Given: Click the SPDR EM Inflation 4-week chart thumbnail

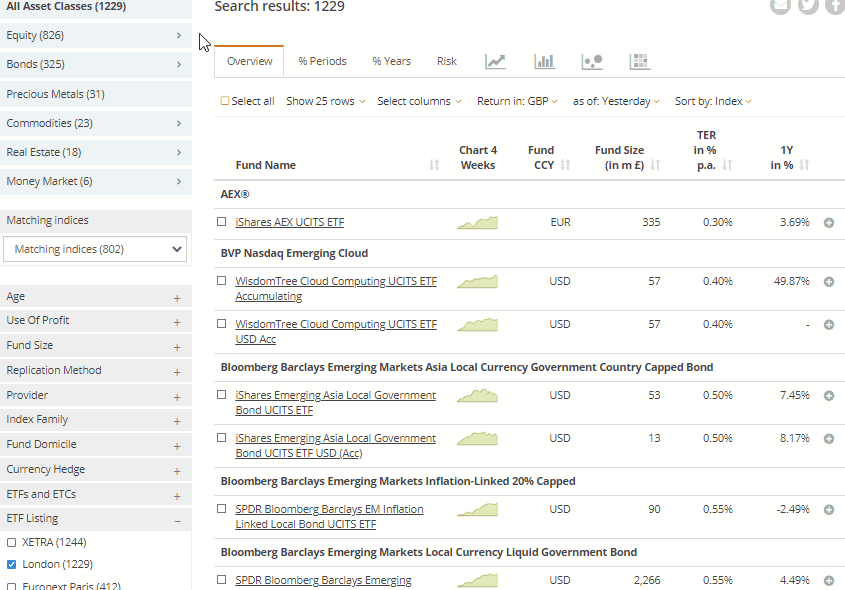Looking at the screenshot, I should (477, 509).
